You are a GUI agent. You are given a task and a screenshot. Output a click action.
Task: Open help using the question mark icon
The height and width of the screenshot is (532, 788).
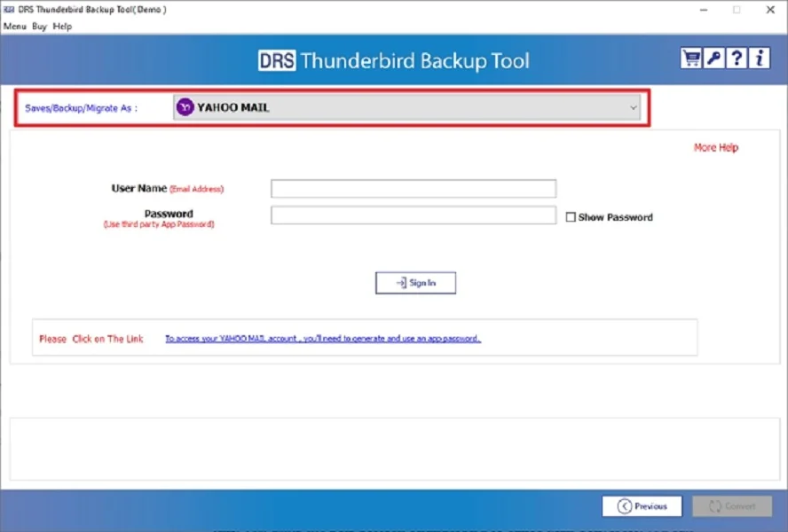click(x=736, y=57)
